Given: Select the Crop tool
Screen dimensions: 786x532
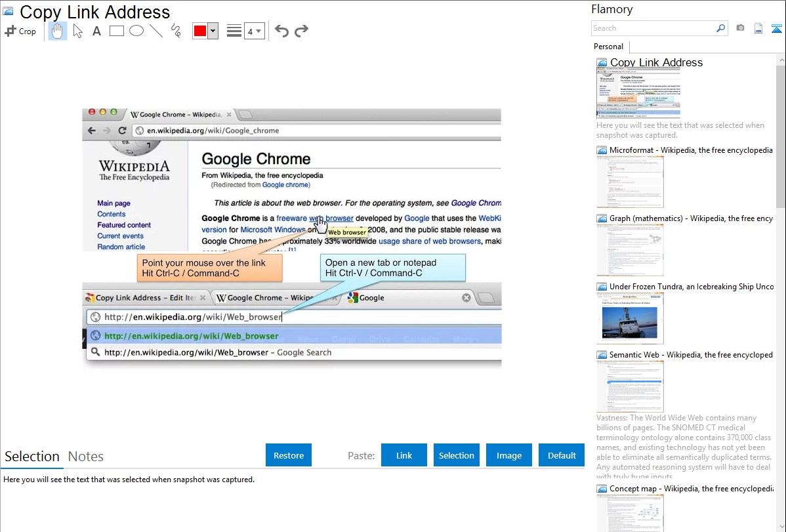Looking at the screenshot, I should 20,31.
